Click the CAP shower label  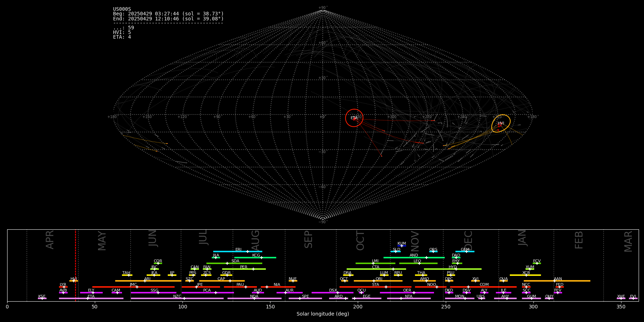point(221,279)
